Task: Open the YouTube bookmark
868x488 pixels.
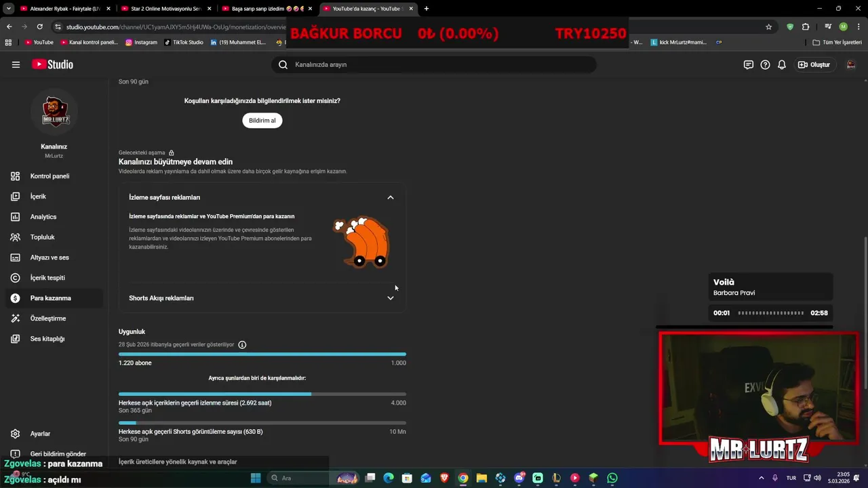Action: (x=39, y=42)
